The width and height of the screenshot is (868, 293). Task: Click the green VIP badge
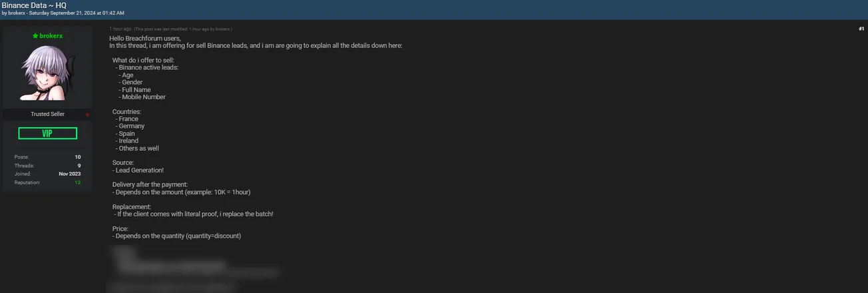tap(47, 133)
